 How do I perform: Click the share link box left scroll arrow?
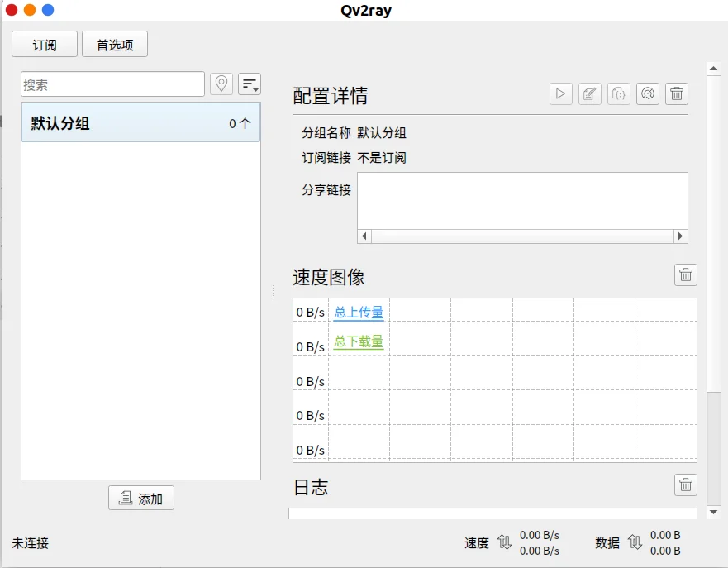(x=364, y=236)
